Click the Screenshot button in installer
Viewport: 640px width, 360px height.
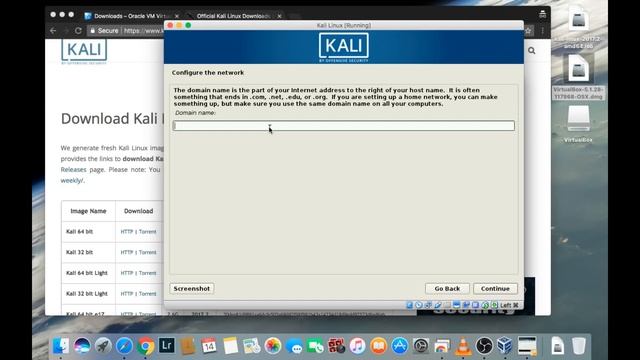191,289
